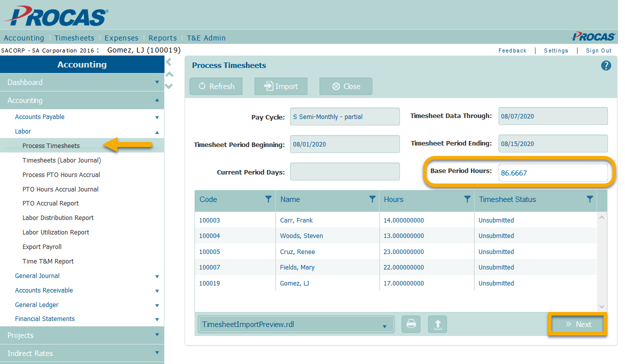
Task: Open the Accounting top menu
Action: [x=24, y=38]
